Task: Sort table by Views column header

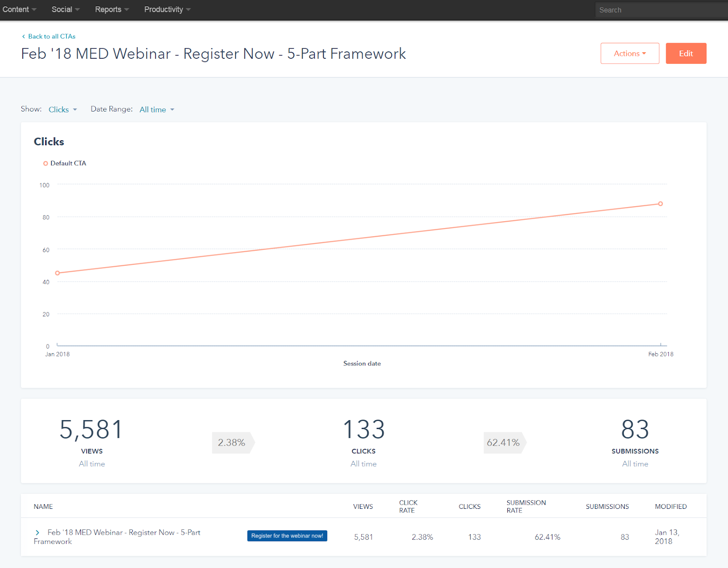Action: (363, 507)
